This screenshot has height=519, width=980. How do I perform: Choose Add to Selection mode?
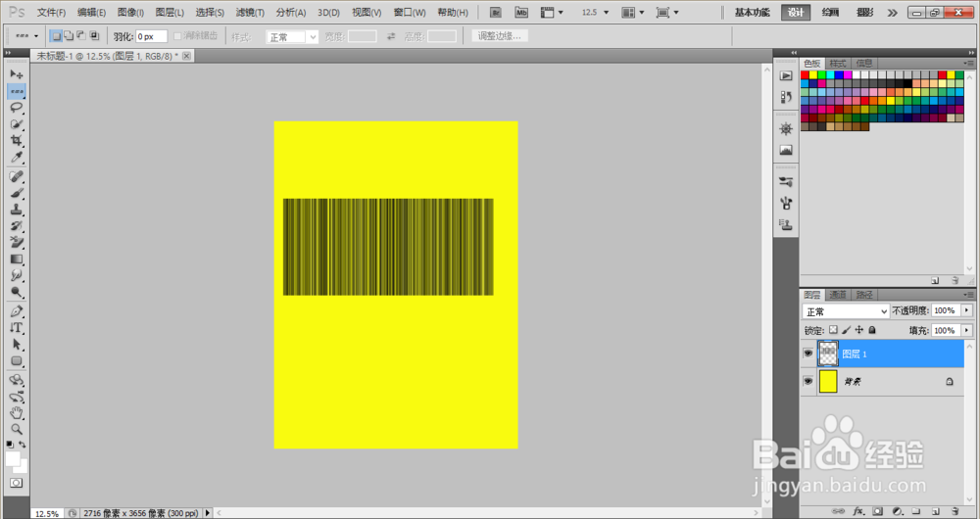tap(69, 36)
